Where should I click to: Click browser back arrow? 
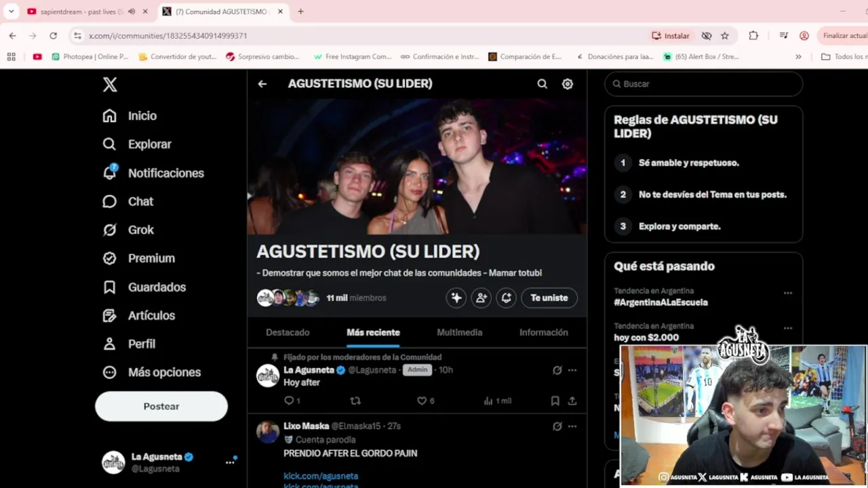[12, 35]
